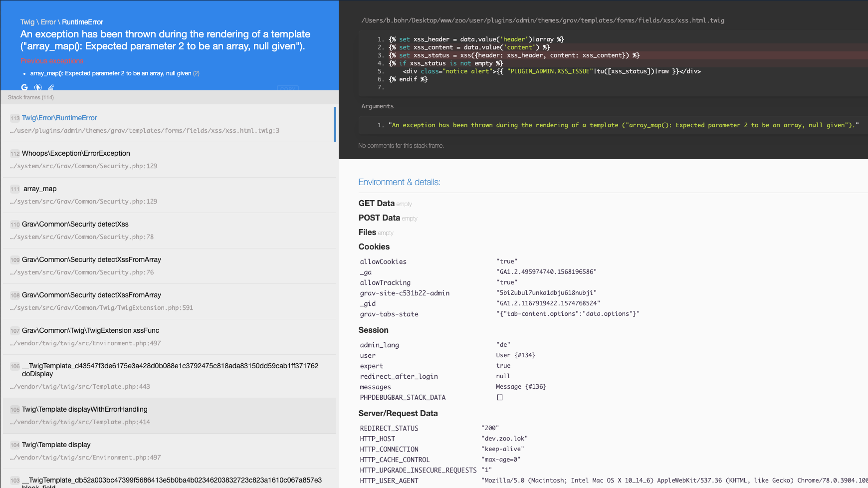Search the error on DuckDuckGo icon
868x488 pixels.
coord(38,87)
